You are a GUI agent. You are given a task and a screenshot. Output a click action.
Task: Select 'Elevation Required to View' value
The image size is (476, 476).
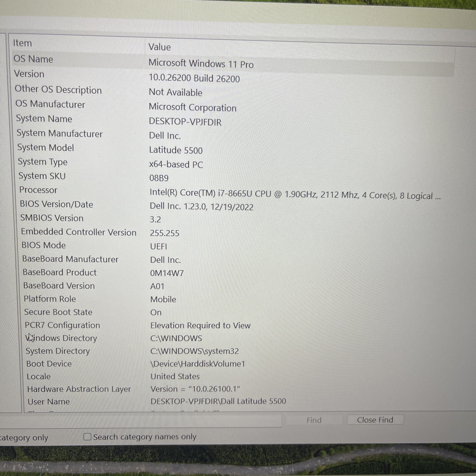201,325
